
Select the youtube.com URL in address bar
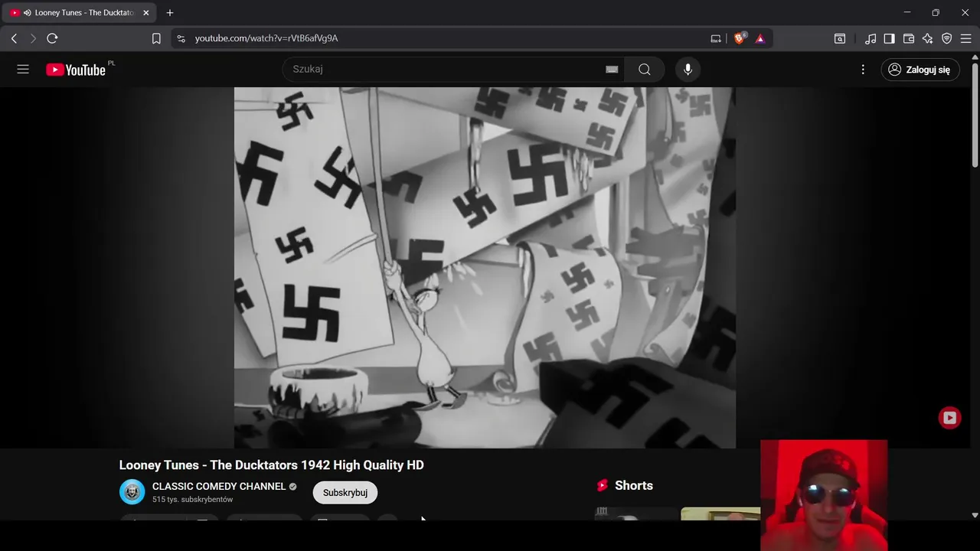(x=266, y=38)
